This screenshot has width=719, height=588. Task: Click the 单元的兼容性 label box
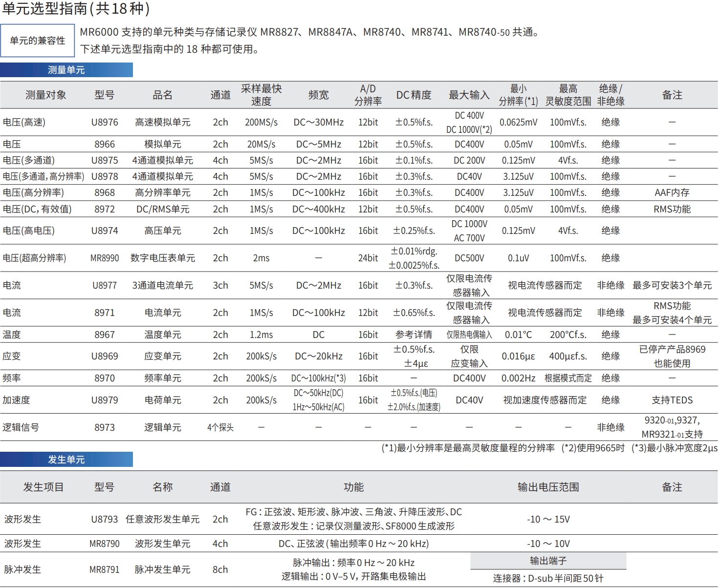tap(38, 41)
